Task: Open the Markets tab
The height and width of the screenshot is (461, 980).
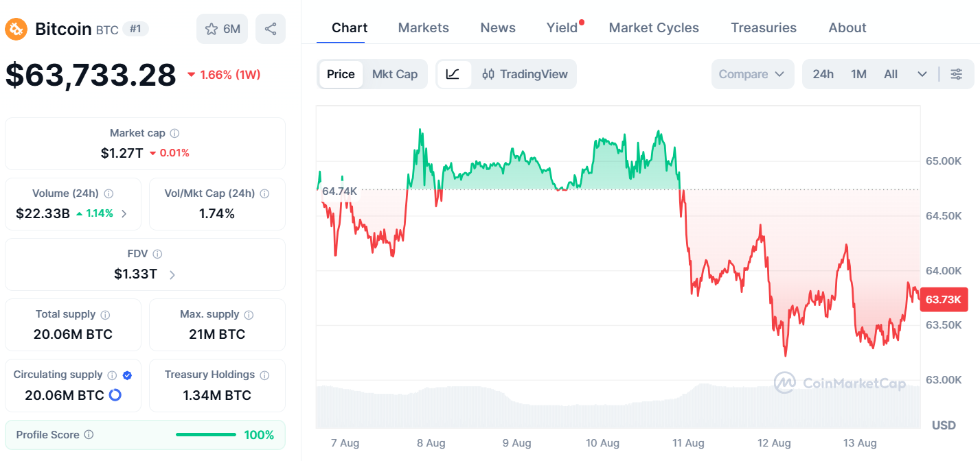Action: (x=424, y=27)
